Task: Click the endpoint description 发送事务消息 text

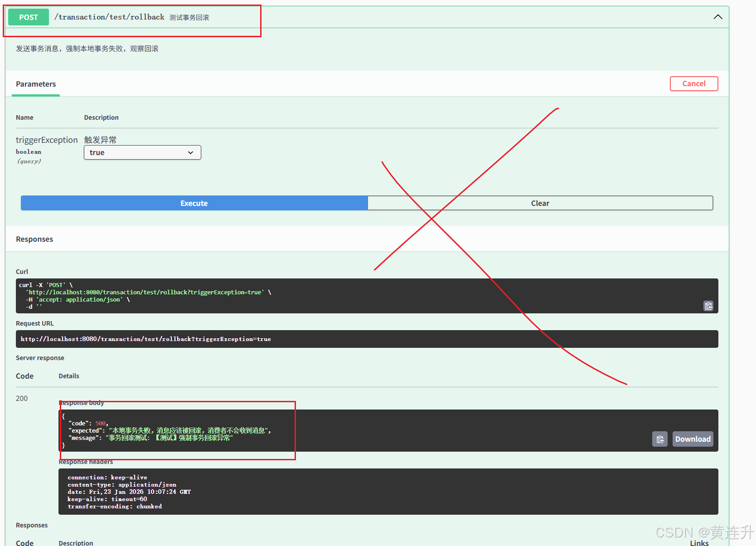Action: pos(87,49)
